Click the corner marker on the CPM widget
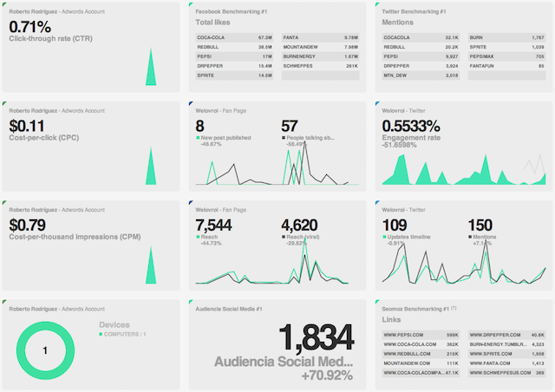 point(3,203)
